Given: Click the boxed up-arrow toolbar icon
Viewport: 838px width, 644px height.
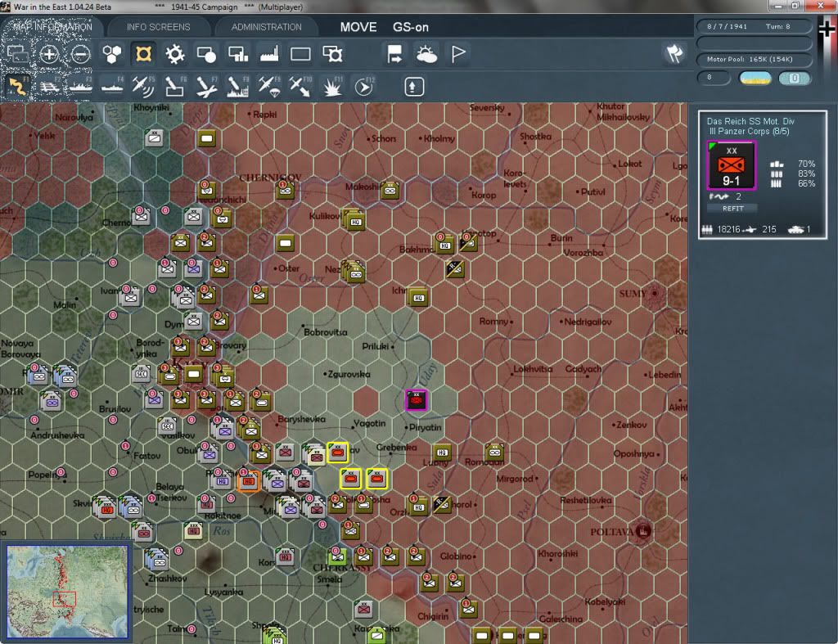Looking at the screenshot, I should coord(413,87).
